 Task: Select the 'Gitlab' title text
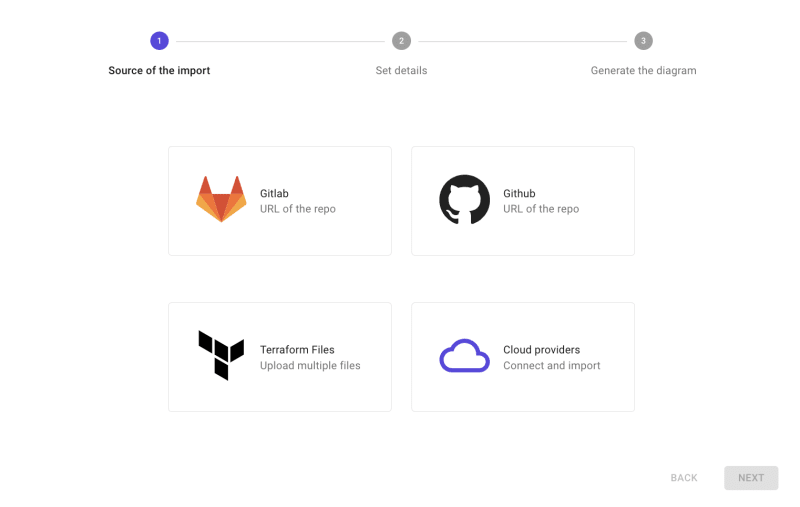[x=274, y=193]
